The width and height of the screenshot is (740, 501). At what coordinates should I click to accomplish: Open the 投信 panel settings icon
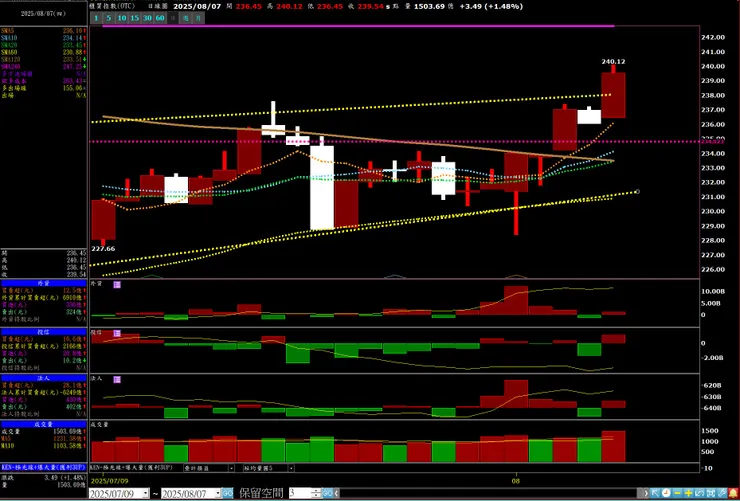pos(117,333)
